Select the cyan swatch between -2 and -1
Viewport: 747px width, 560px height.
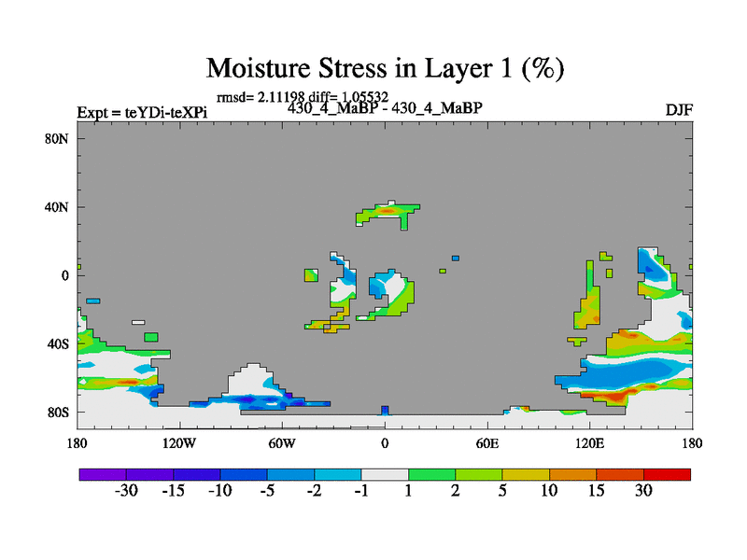[x=338, y=474]
